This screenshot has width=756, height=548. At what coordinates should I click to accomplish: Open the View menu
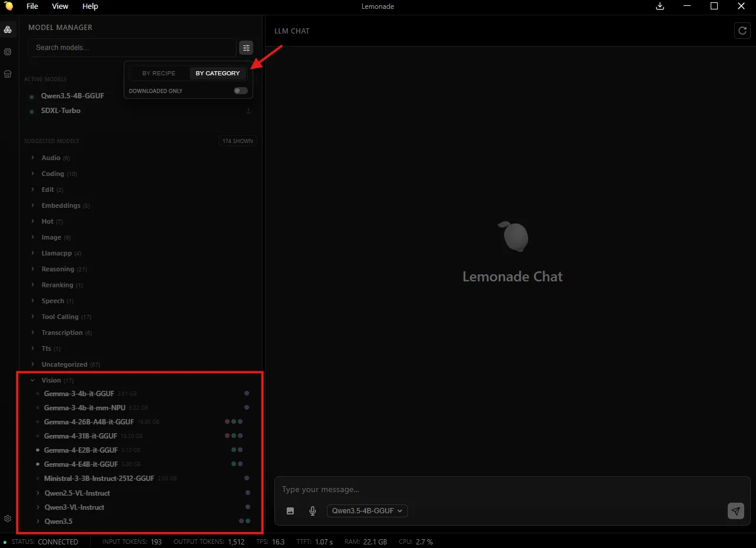(60, 6)
